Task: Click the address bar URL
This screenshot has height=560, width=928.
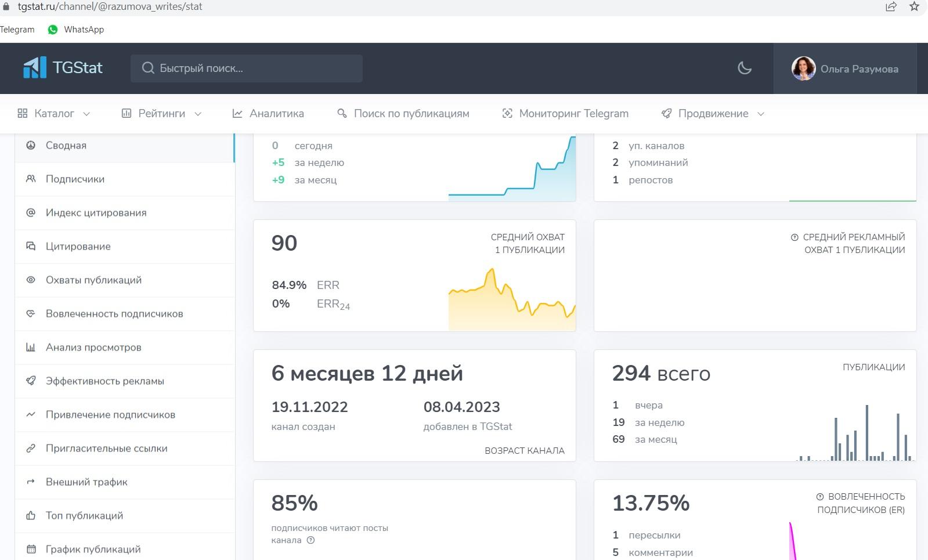Action: coord(110,7)
